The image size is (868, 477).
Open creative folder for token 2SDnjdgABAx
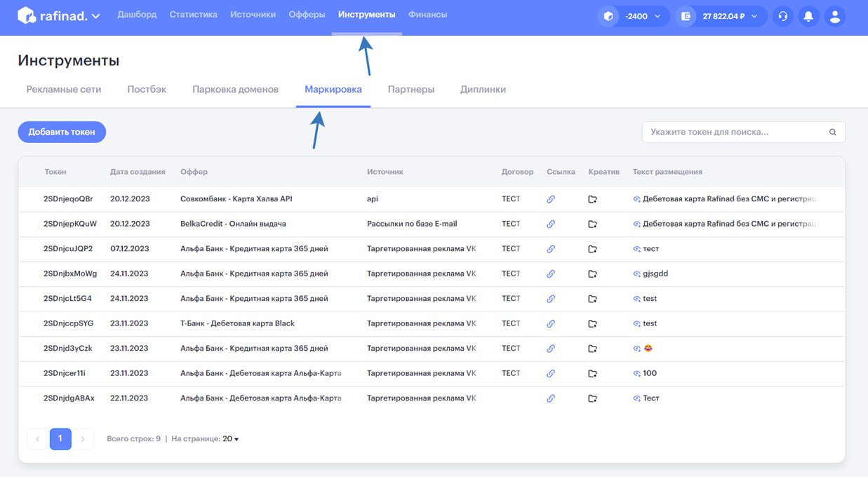(592, 398)
